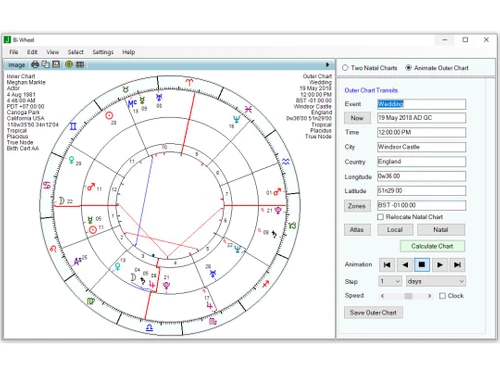Expand the toolbar overflow arrow

[x=327, y=65]
